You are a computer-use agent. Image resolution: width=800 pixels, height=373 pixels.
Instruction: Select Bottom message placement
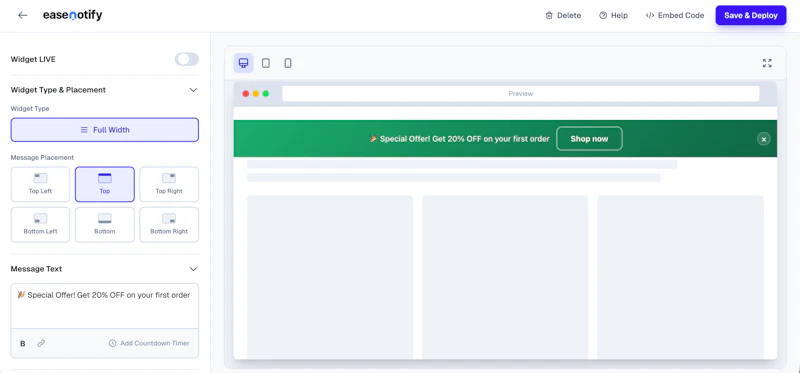tap(105, 225)
